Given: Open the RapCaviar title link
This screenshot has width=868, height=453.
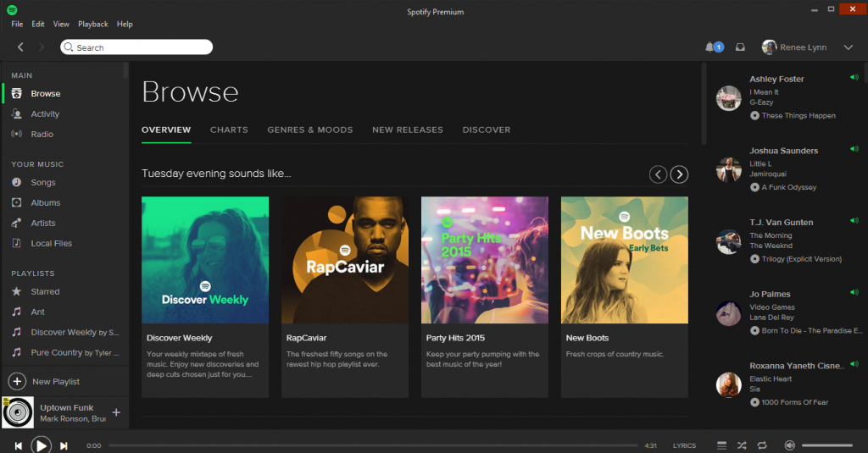Looking at the screenshot, I should [x=306, y=338].
